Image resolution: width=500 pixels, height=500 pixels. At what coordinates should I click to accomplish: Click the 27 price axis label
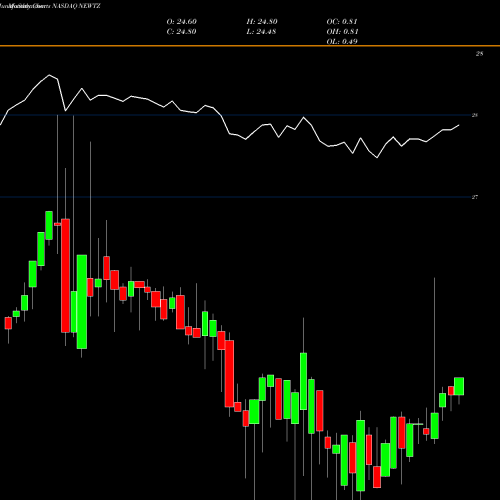pyautogui.click(x=475, y=197)
